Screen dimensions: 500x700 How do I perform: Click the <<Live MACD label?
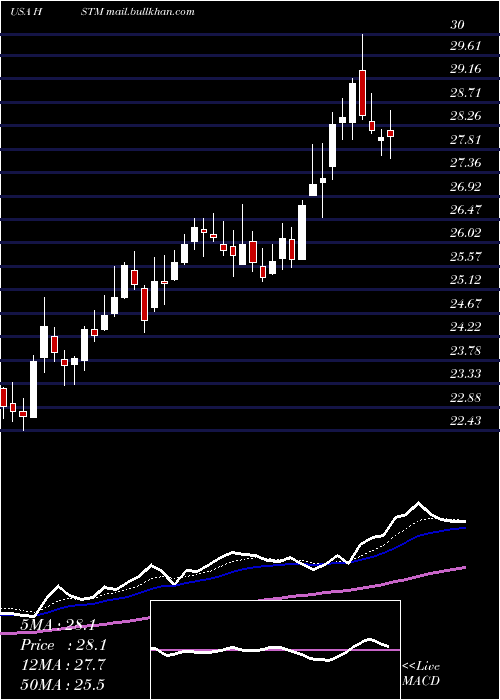tap(421, 673)
